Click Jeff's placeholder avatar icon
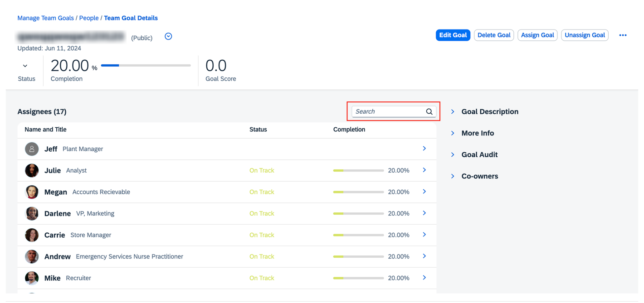This screenshot has width=644, height=303. pyautogui.click(x=31, y=149)
